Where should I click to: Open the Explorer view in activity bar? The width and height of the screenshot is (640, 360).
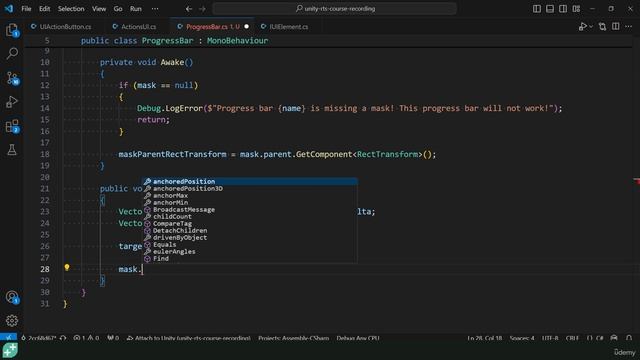pos(12,30)
